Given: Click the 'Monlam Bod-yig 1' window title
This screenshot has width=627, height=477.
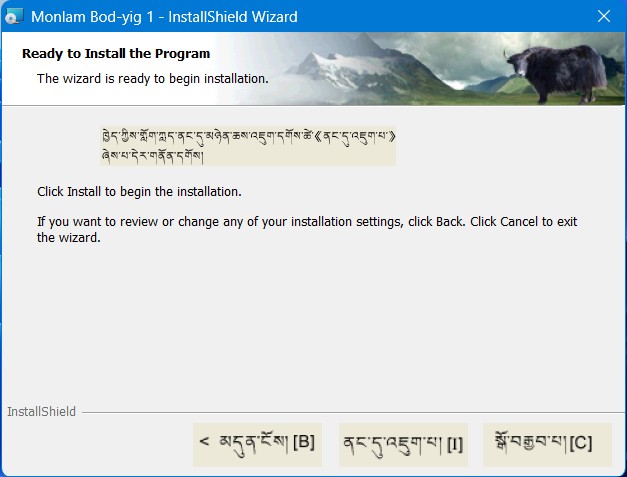Looking at the screenshot, I should 164,17.
